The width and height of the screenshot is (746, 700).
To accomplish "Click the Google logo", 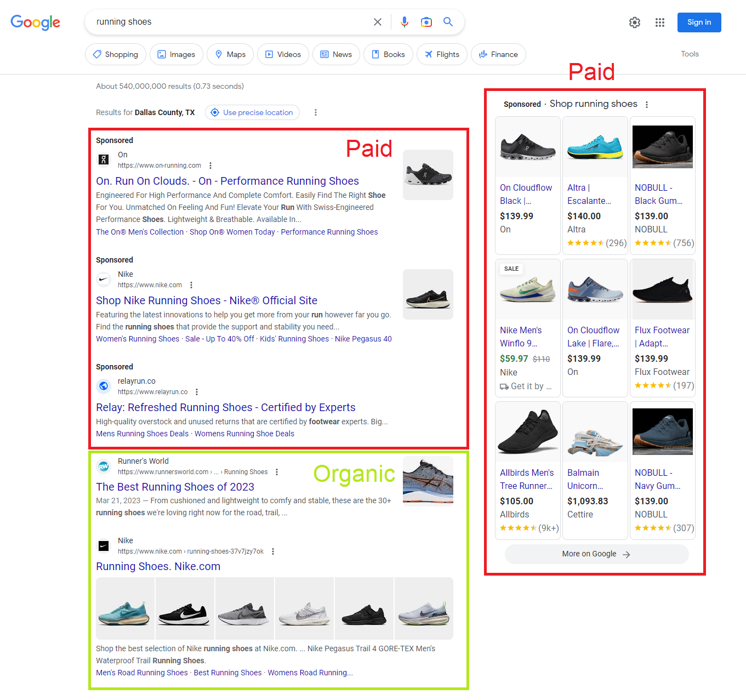I will [x=36, y=22].
